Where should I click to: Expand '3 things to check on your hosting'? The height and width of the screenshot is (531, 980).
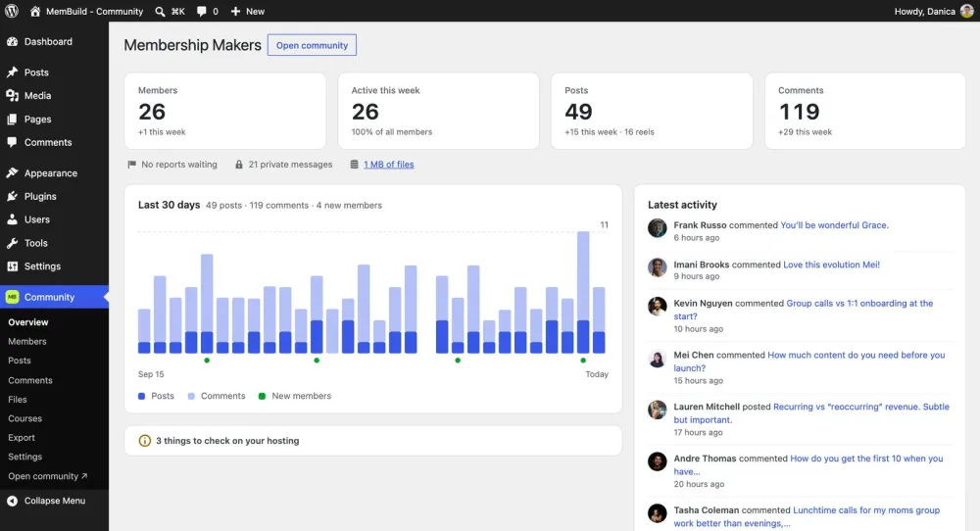372,441
